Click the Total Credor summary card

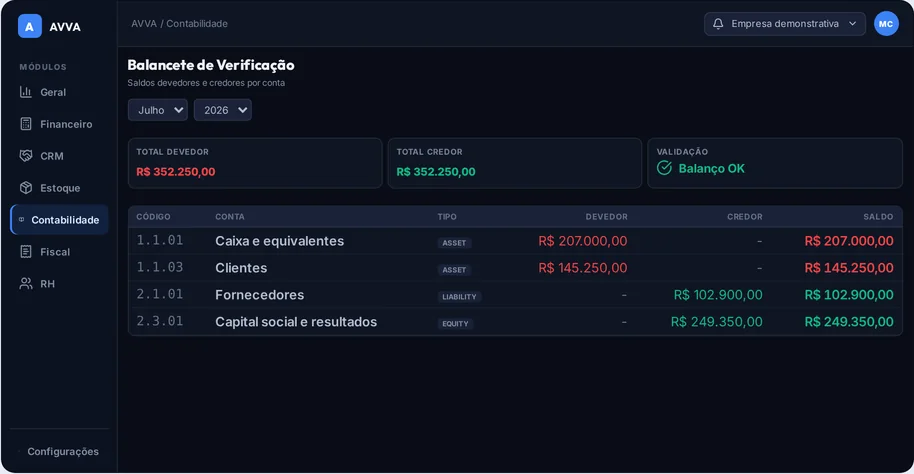pyautogui.click(x=515, y=163)
